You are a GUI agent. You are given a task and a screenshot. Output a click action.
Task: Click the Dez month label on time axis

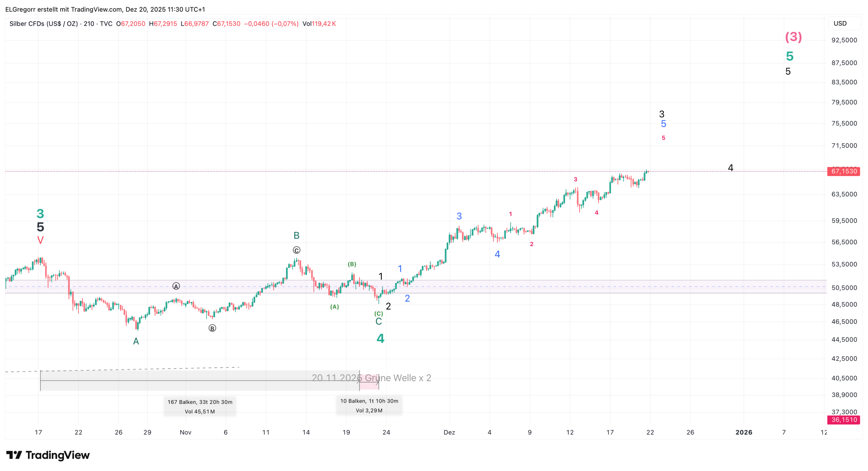click(x=449, y=432)
